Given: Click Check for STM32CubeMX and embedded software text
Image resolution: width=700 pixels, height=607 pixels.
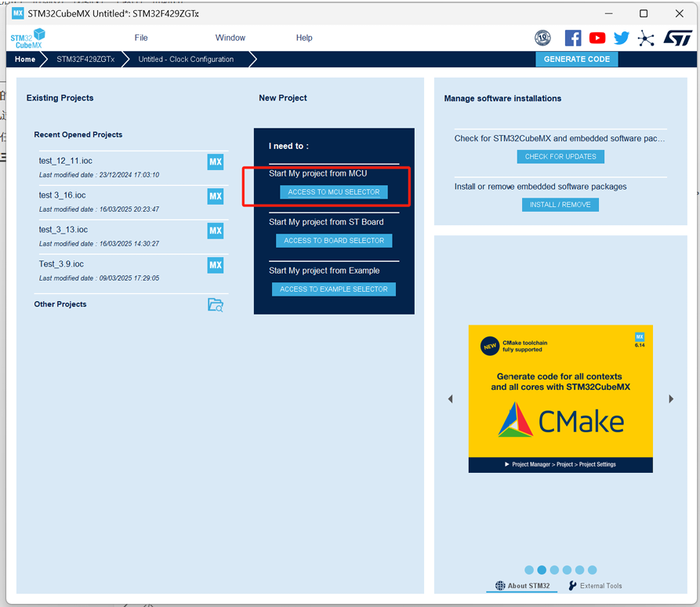Looking at the screenshot, I should tap(560, 139).
